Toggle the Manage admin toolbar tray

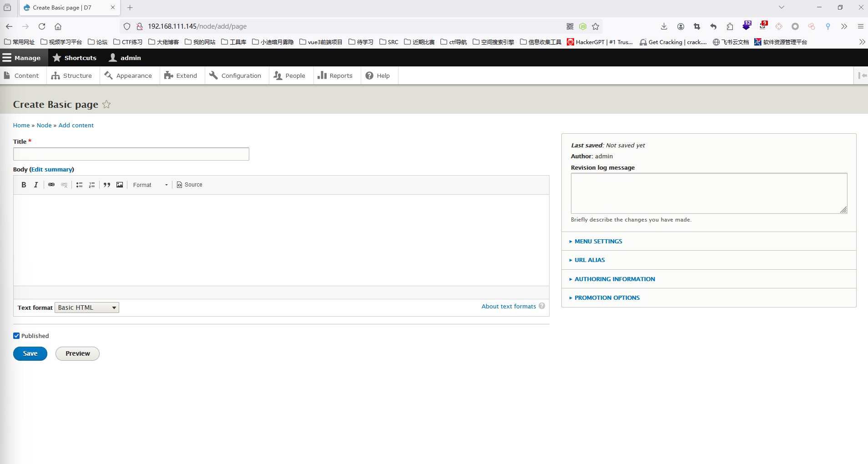click(22, 58)
